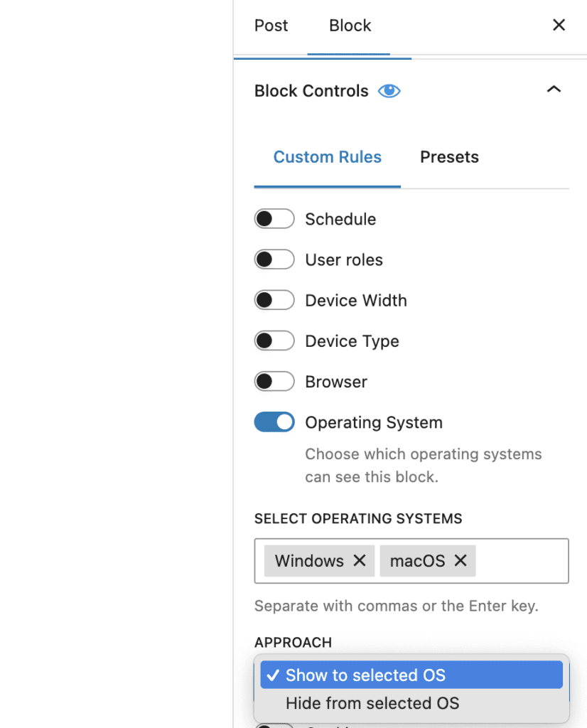Enable the Schedule toggle

click(274, 218)
